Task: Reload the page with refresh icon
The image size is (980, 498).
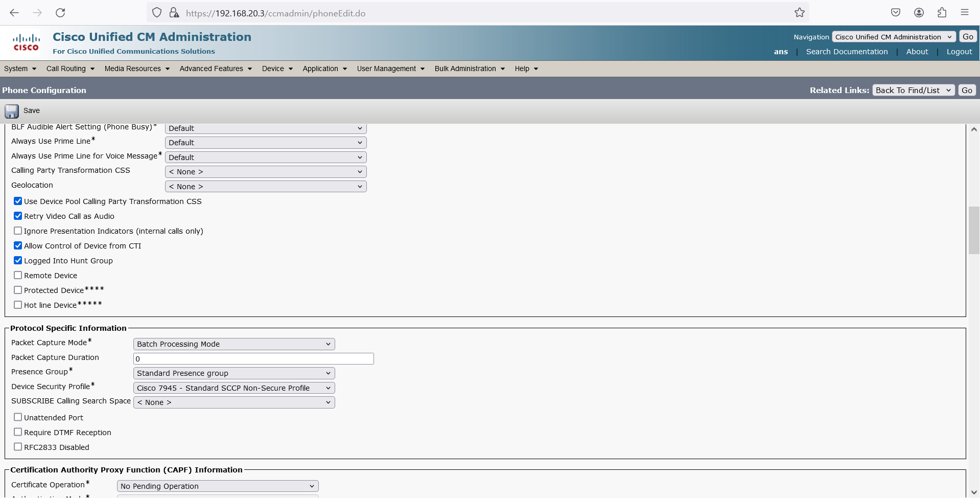Action: coord(60,13)
